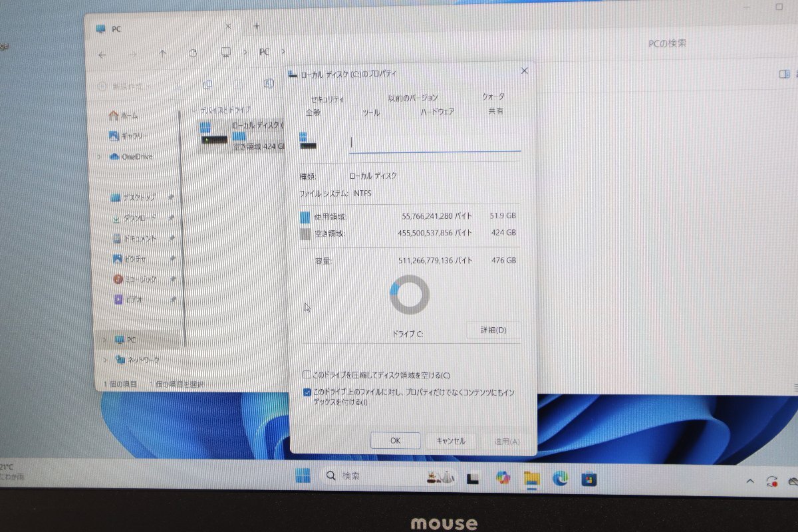Click the drive name text field
The width and height of the screenshot is (798, 532).
click(434, 142)
